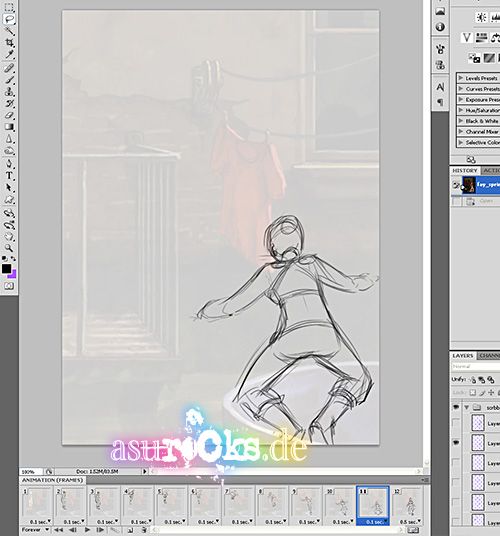500x536 pixels.
Task: Expand Levels Presets
Action: point(460,78)
